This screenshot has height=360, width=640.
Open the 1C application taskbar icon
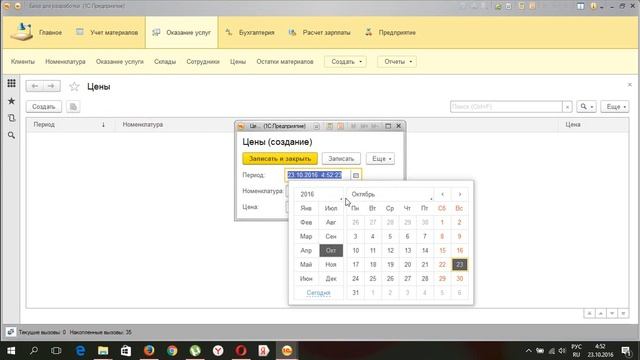(x=287, y=351)
